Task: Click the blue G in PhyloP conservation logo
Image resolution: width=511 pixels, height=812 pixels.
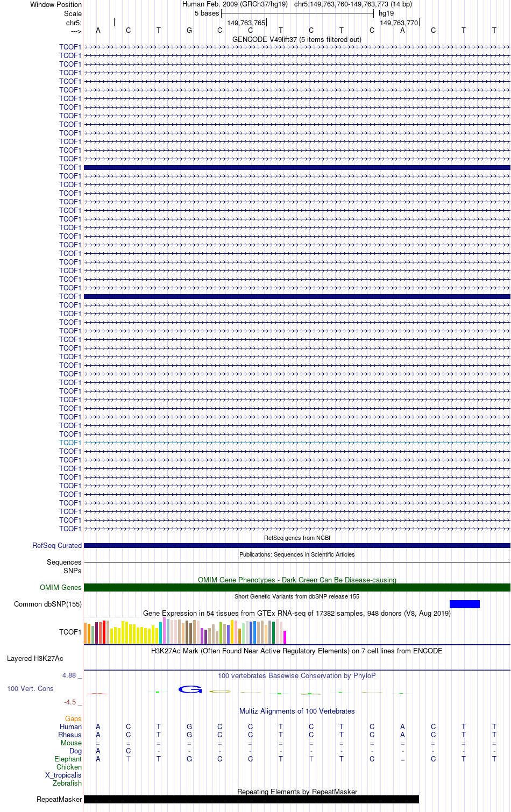Action: pos(189,689)
